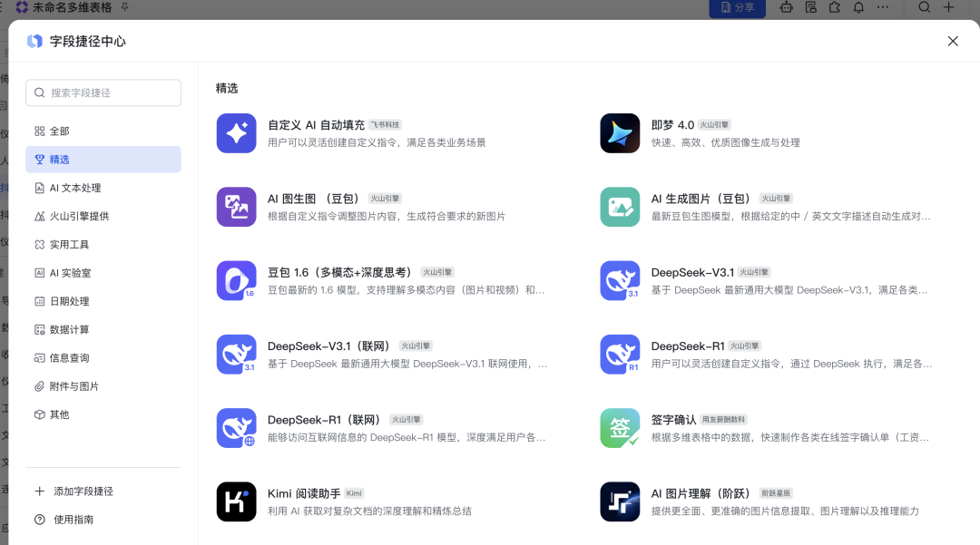Open search via the magnifier in title bar
Screen dimensions: 980x545
[x=925, y=7]
